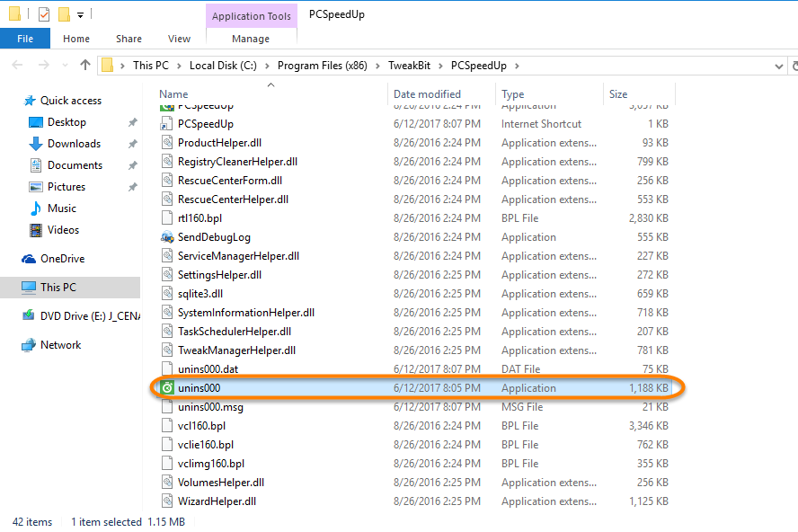Open the File menu tab
The width and height of the screenshot is (798, 532).
(25, 39)
